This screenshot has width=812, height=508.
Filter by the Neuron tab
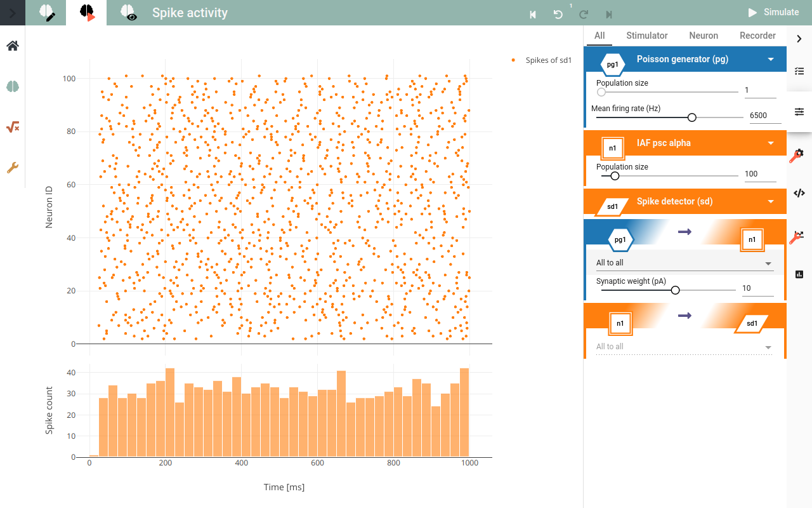point(704,36)
